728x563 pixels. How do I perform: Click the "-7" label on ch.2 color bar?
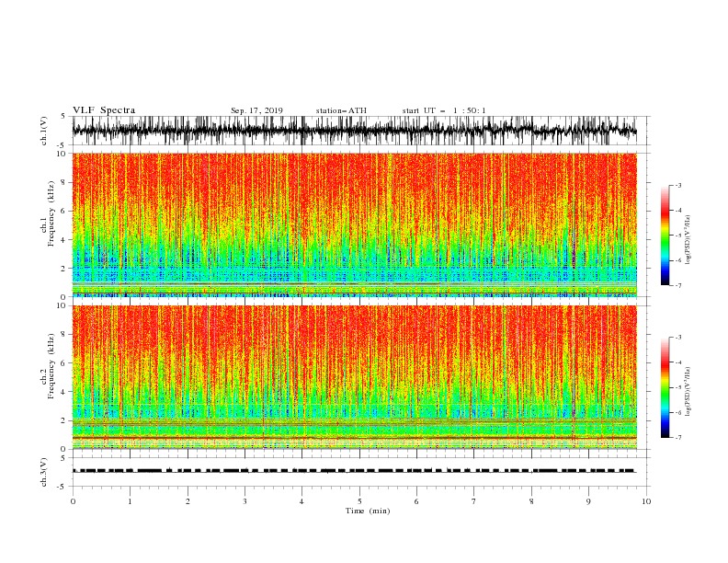pos(677,438)
